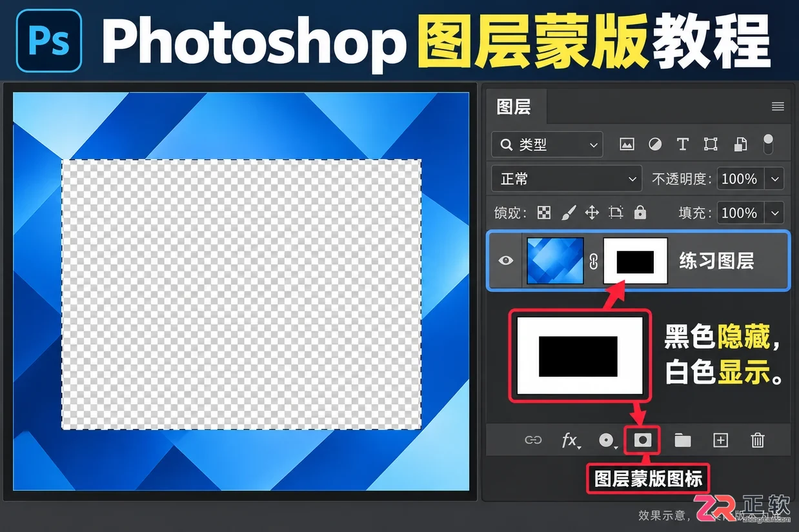
Task: Toggle the layer filtering switch
Action: 768,144
